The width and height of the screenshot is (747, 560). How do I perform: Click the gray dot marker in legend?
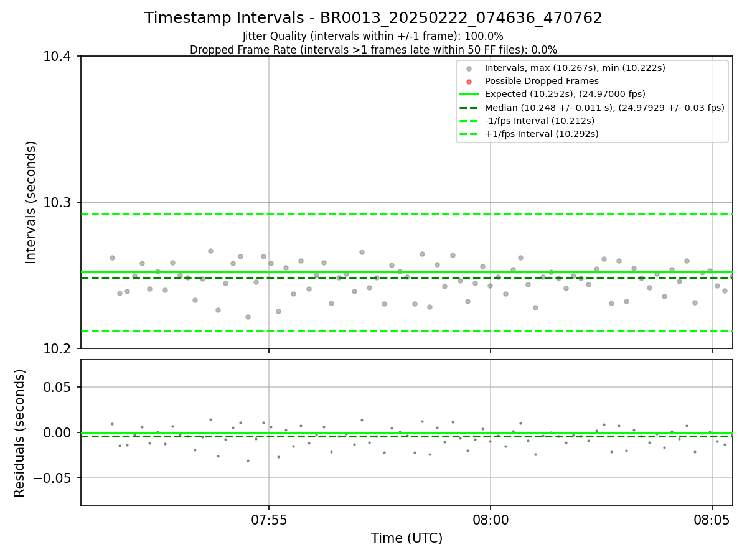coord(469,68)
